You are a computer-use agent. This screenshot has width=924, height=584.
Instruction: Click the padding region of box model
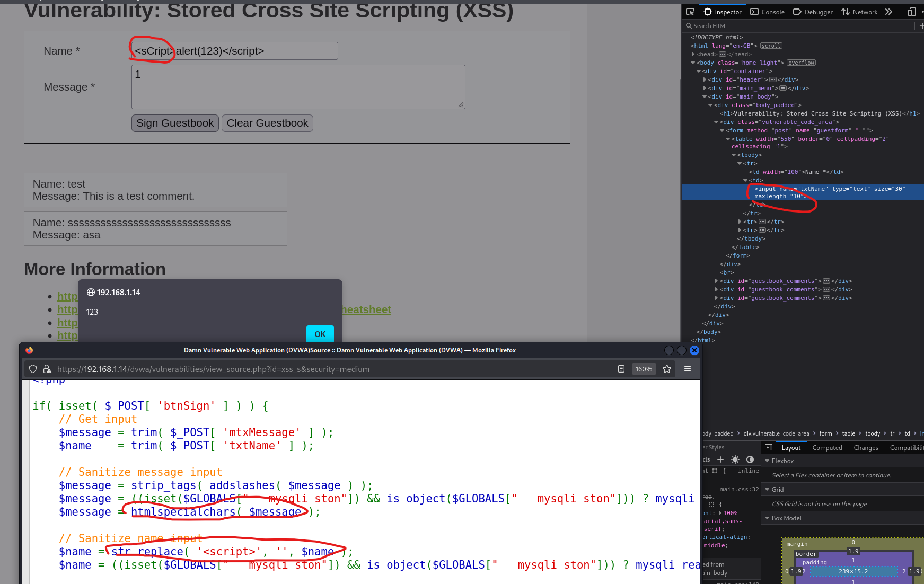pos(814,562)
